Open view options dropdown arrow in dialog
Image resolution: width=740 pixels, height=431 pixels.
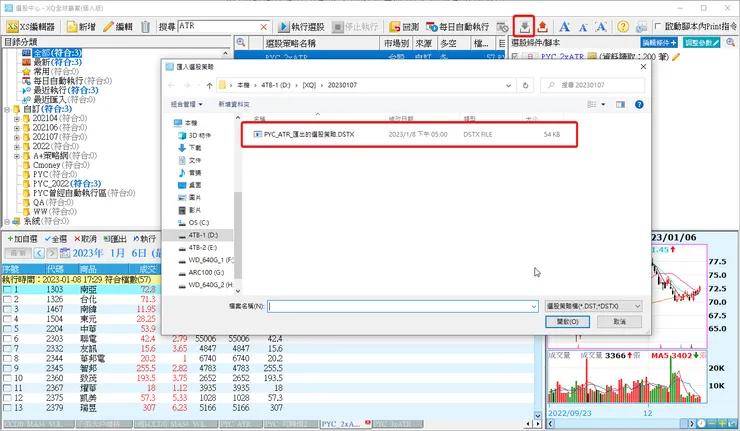(603, 104)
